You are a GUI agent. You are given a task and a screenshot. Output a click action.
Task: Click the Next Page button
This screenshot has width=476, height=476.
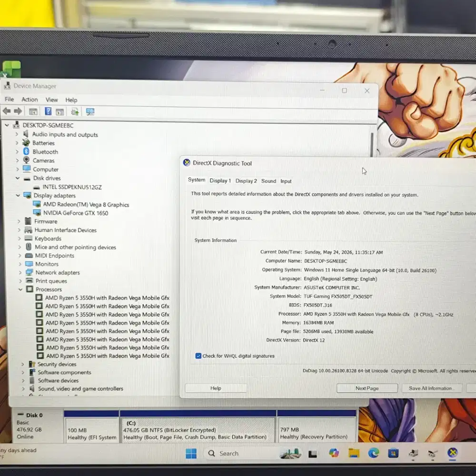(367, 388)
